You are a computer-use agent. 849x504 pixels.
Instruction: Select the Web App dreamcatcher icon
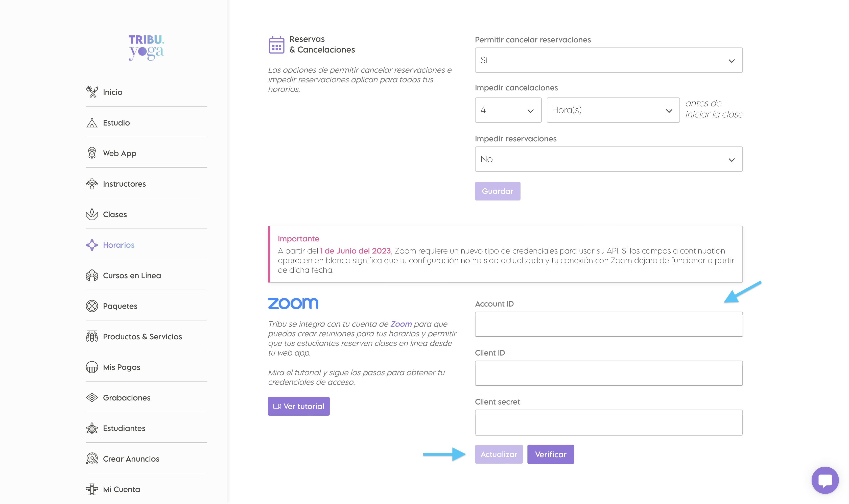pyautogui.click(x=92, y=153)
